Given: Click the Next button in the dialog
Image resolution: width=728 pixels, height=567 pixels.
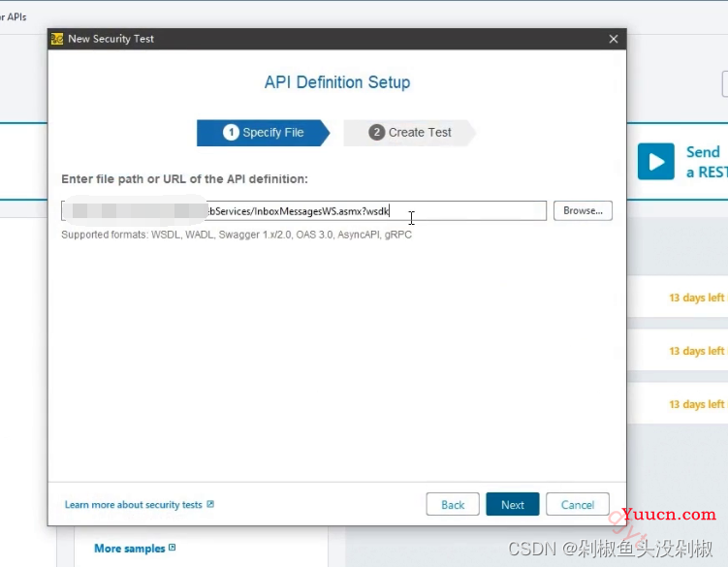Looking at the screenshot, I should tap(513, 504).
